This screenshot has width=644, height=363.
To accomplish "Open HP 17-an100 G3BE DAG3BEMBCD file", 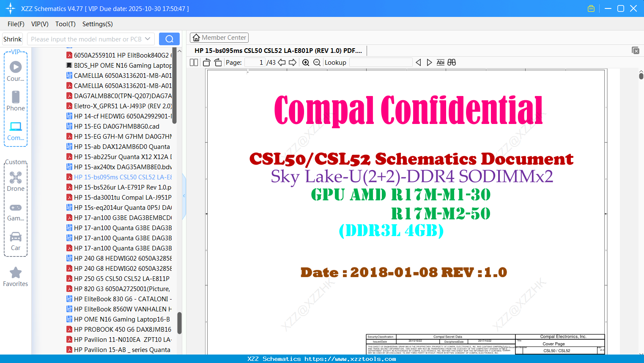I will tap(119, 217).
